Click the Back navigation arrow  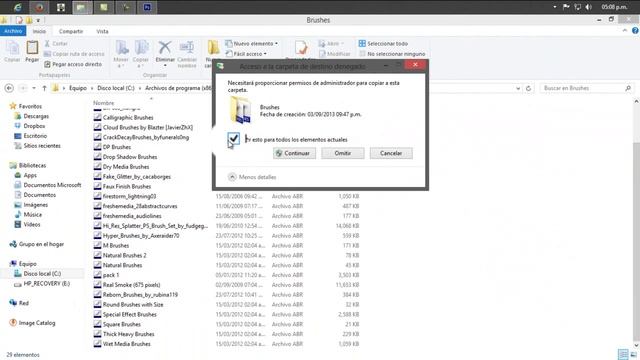9,88
